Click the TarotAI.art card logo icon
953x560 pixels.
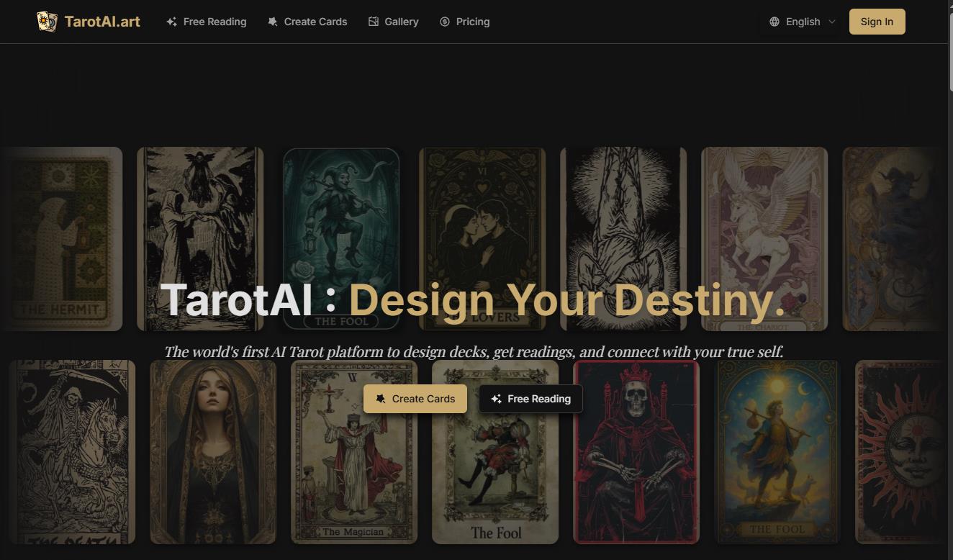[48, 22]
